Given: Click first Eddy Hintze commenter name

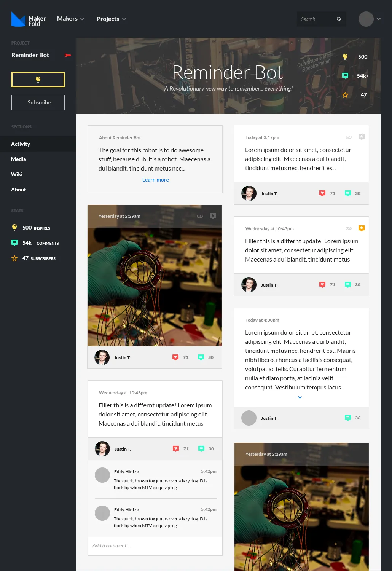Looking at the screenshot, I should click(x=126, y=472).
